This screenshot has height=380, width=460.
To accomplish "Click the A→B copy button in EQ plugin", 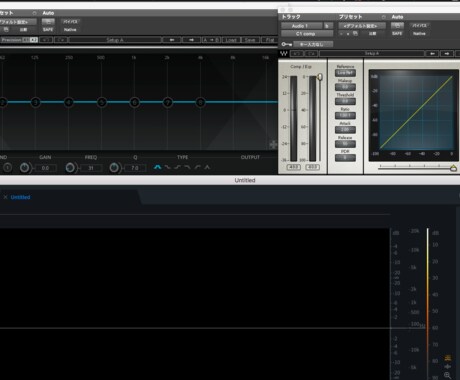I will pos(211,40).
